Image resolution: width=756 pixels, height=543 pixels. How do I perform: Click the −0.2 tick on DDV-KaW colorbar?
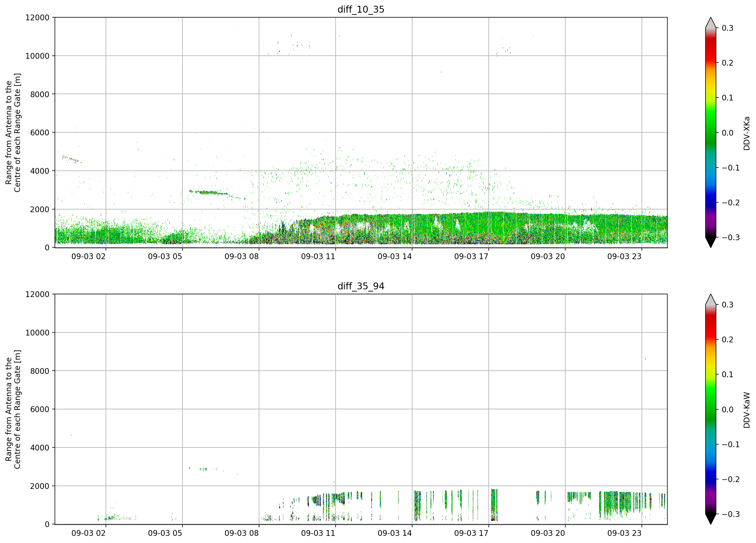coord(731,479)
